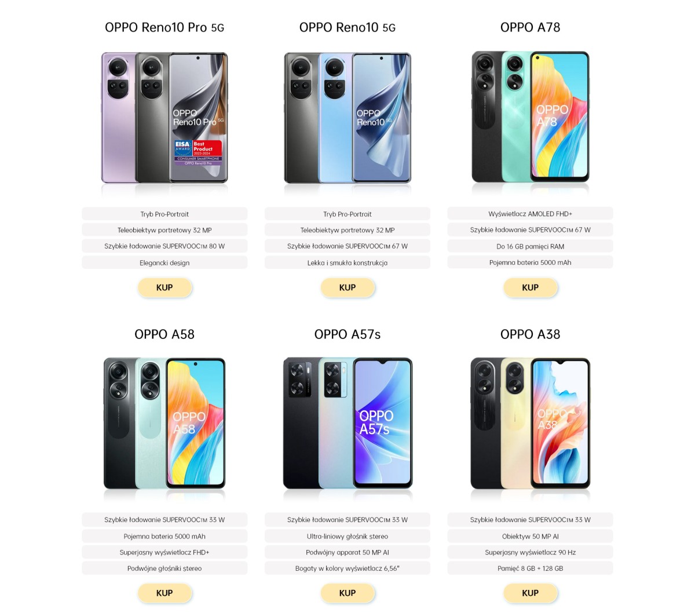The width and height of the screenshot is (695, 616).
Task: Click KUP button under OPPO Reno10 Pro 5G
Action: tap(164, 287)
